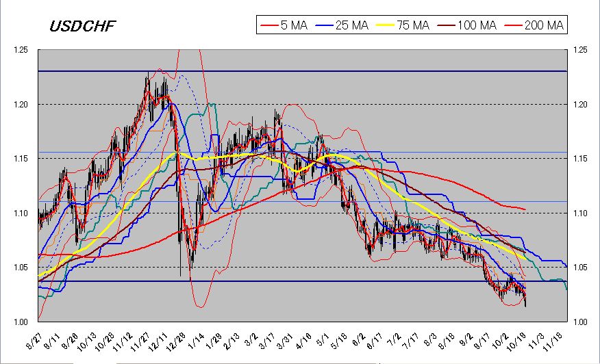
Task: Click the yellow line sample beside 75 MA
Action: (x=386, y=25)
